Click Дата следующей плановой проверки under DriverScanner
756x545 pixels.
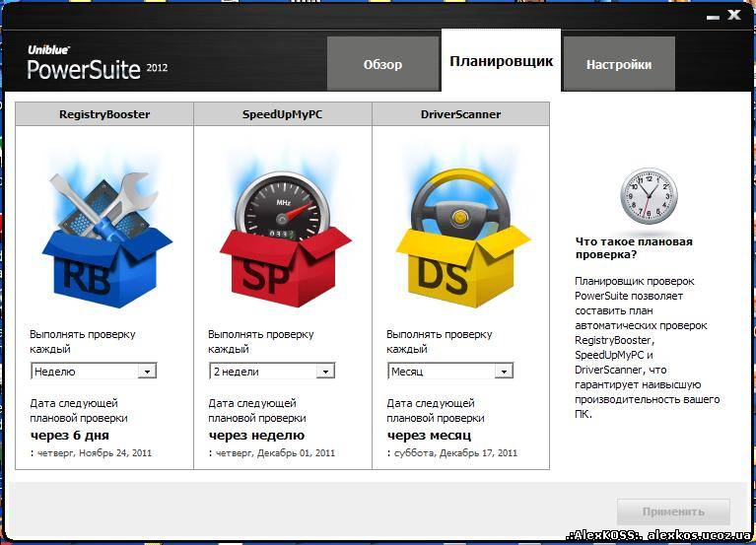click(436, 411)
